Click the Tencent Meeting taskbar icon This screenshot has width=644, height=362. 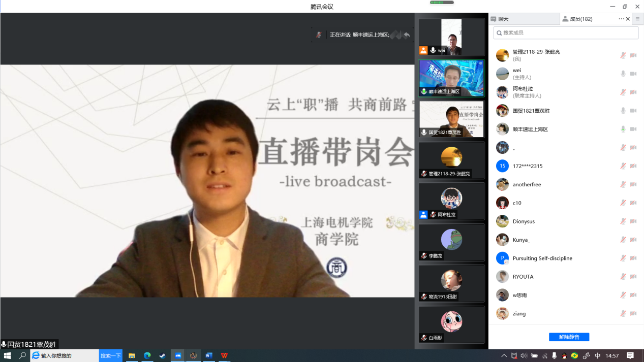[x=178, y=356]
